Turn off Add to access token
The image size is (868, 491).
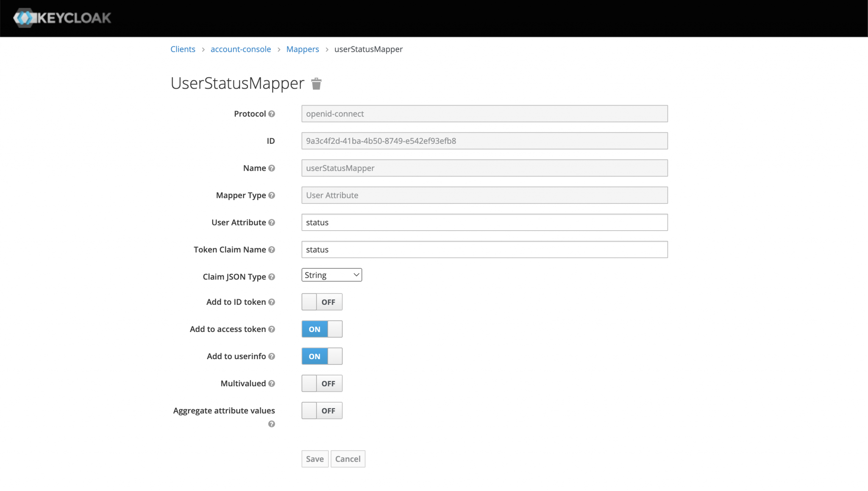tap(322, 329)
